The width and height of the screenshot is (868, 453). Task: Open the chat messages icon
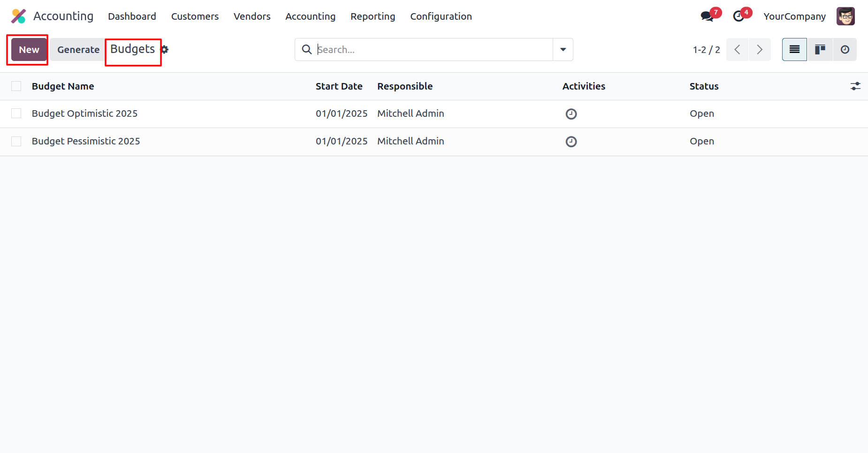coord(707,16)
